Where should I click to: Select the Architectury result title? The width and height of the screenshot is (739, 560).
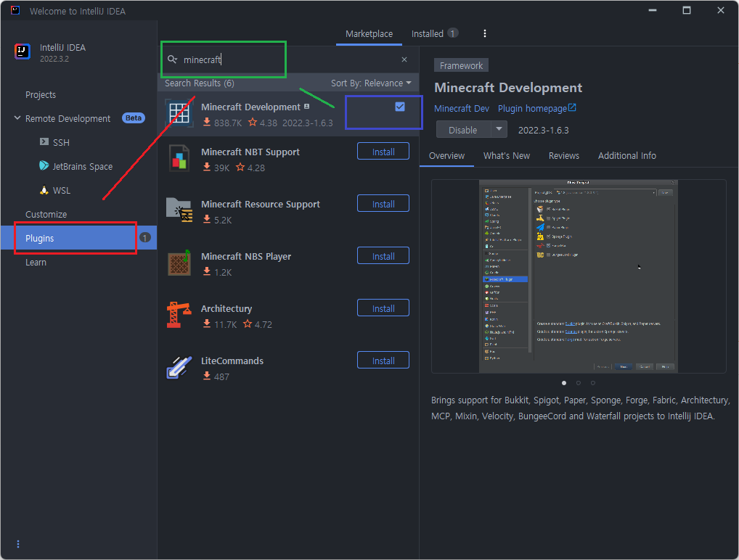pyautogui.click(x=226, y=308)
